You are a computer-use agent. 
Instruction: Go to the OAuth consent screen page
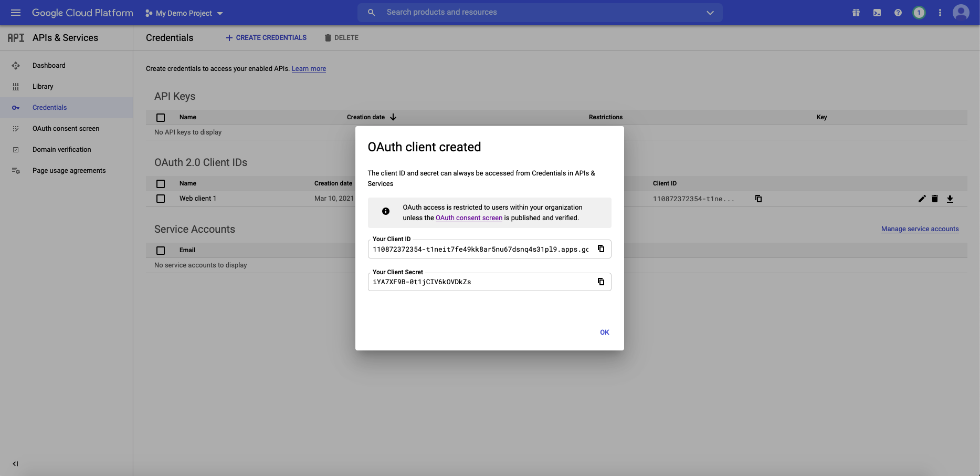(66, 128)
